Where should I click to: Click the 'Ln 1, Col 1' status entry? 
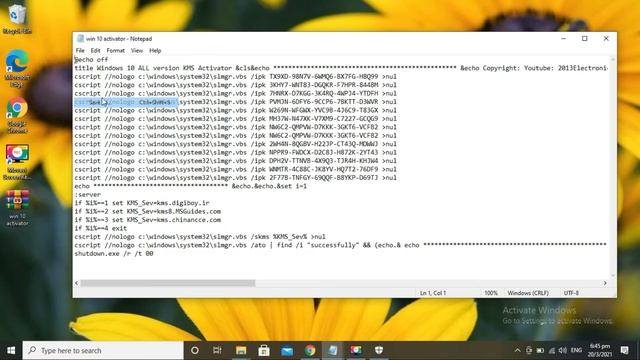[433, 293]
